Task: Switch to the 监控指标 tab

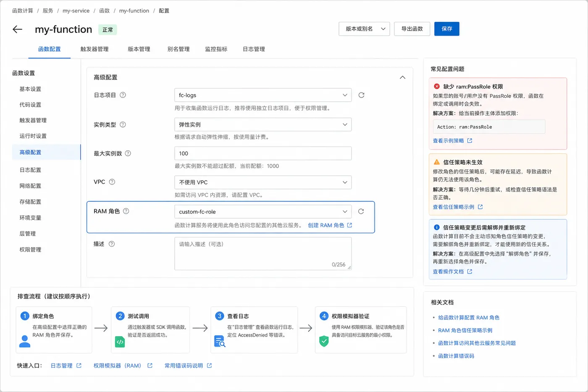Action: [x=216, y=49]
